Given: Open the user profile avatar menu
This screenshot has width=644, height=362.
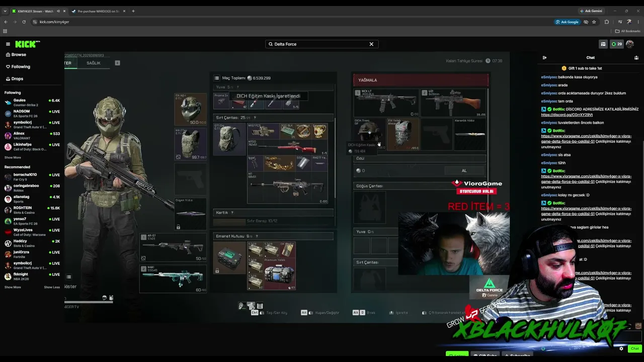Looking at the screenshot, I should click(630, 44).
